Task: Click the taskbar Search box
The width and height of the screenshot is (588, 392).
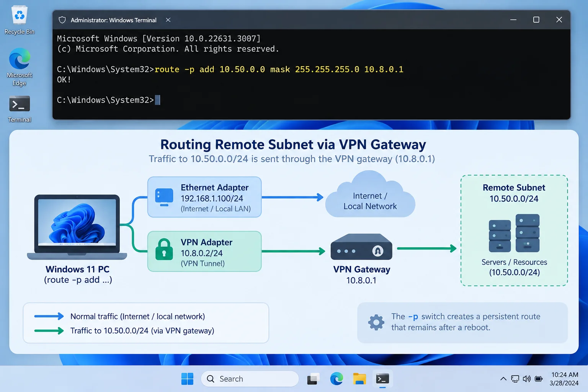Action: click(x=250, y=379)
